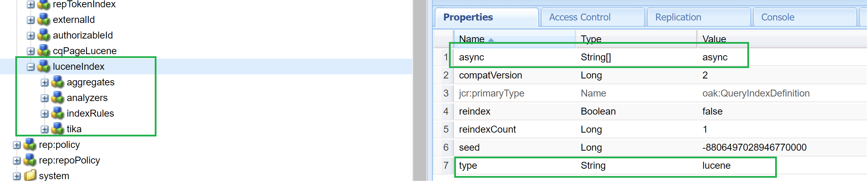Click the compatVersion value 2
868x184 pixels.
point(705,75)
